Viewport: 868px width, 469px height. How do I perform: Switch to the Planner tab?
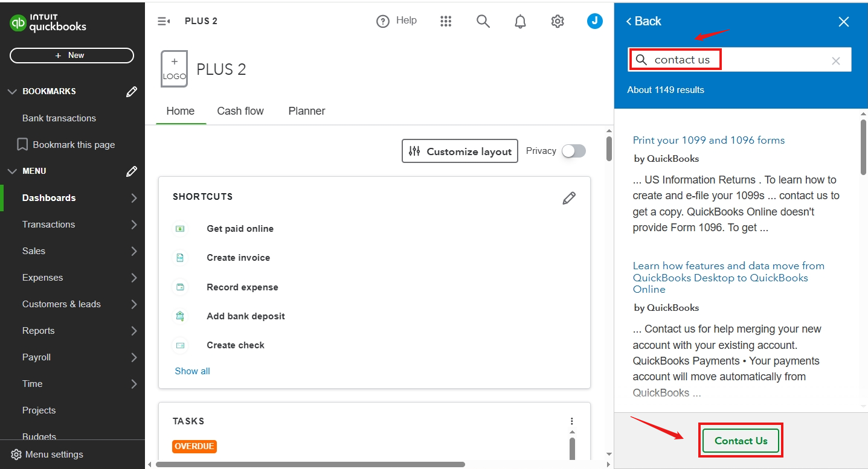coord(307,111)
